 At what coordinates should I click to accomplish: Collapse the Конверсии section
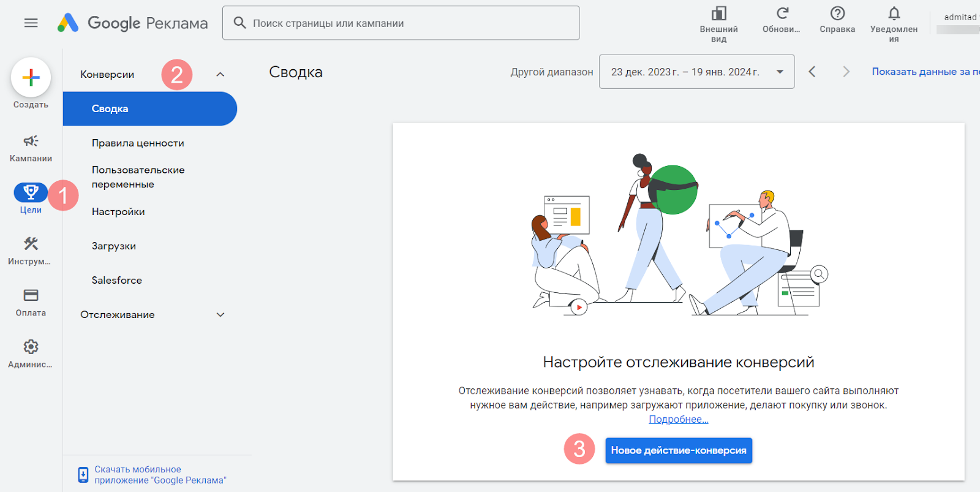coord(220,75)
